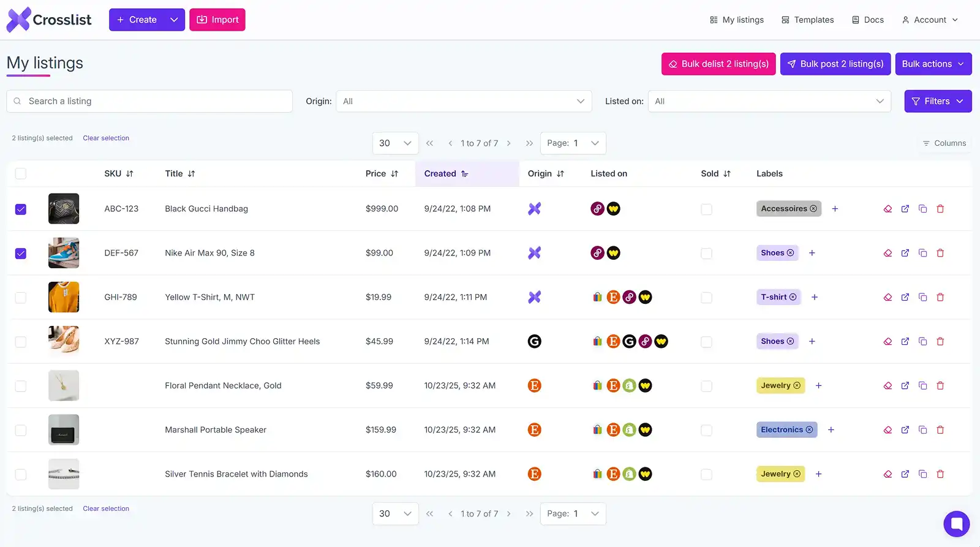Open Yellow T-Shirt listing in new tab
This screenshot has width=980, height=547.
coord(905,297)
